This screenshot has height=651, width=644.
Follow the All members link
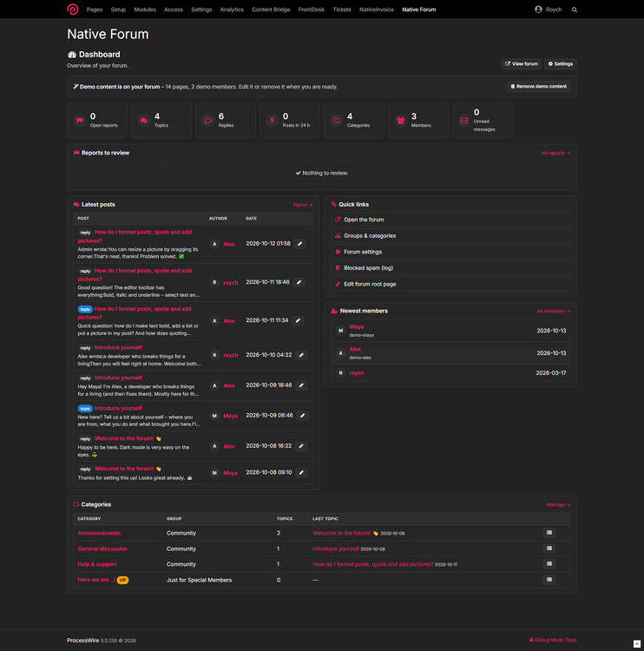point(554,311)
